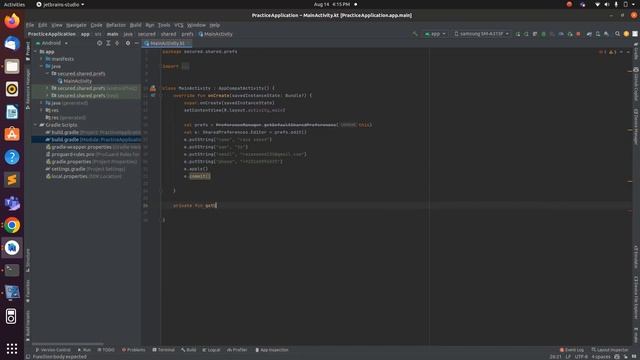Open the Navigate menu
Viewport: 640px width, 360px height.
pos(76,25)
